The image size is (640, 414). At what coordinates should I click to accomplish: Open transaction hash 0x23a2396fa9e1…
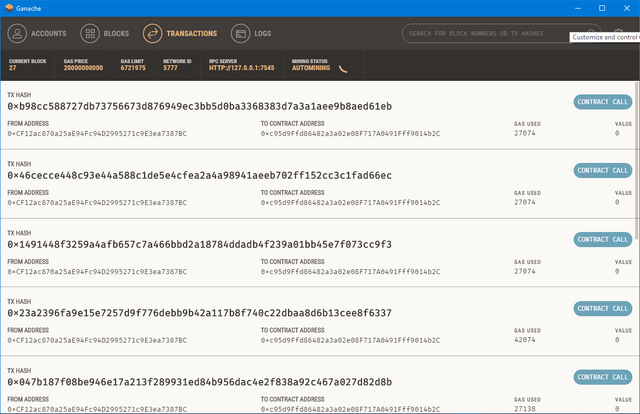pos(200,313)
